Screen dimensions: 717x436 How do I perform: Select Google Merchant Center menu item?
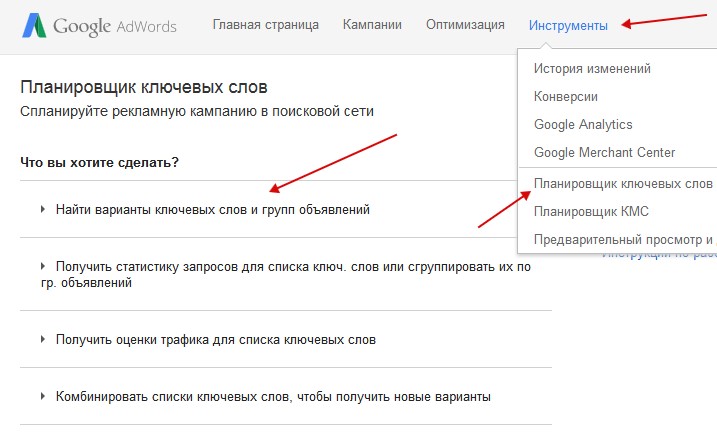pos(605,152)
